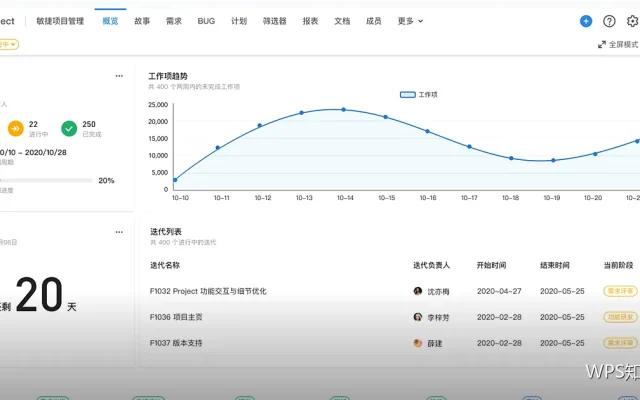Click the 开始时间 column header
The width and height of the screenshot is (640, 400).
tap(491, 265)
